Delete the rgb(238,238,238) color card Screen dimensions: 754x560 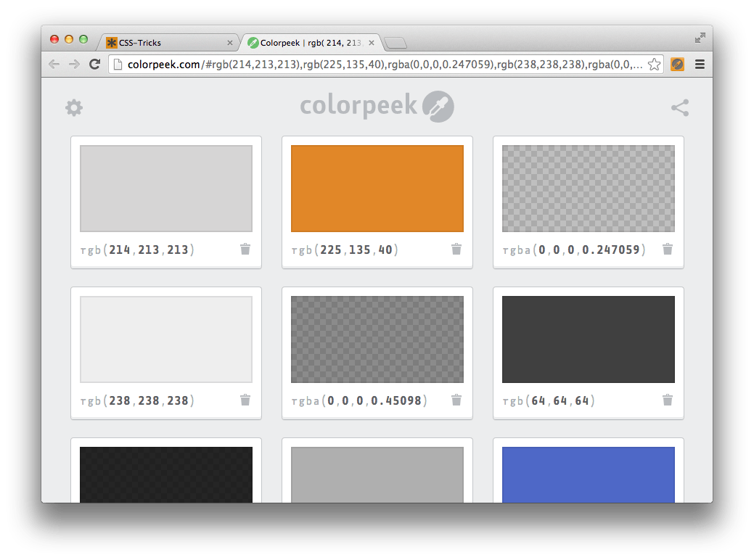pyautogui.click(x=245, y=400)
